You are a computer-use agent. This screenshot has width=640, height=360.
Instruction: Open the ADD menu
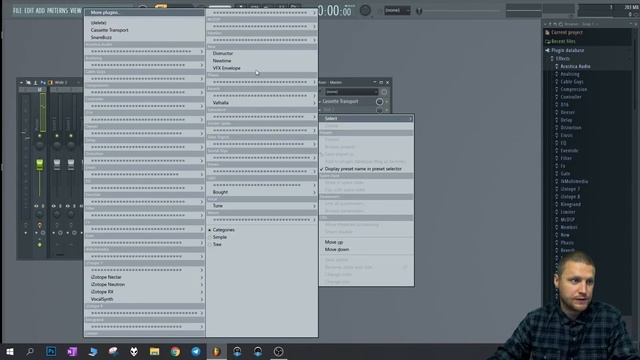(x=40, y=11)
